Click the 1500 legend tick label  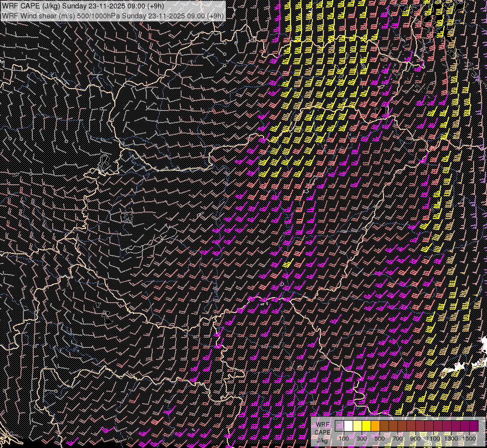coord(469,438)
